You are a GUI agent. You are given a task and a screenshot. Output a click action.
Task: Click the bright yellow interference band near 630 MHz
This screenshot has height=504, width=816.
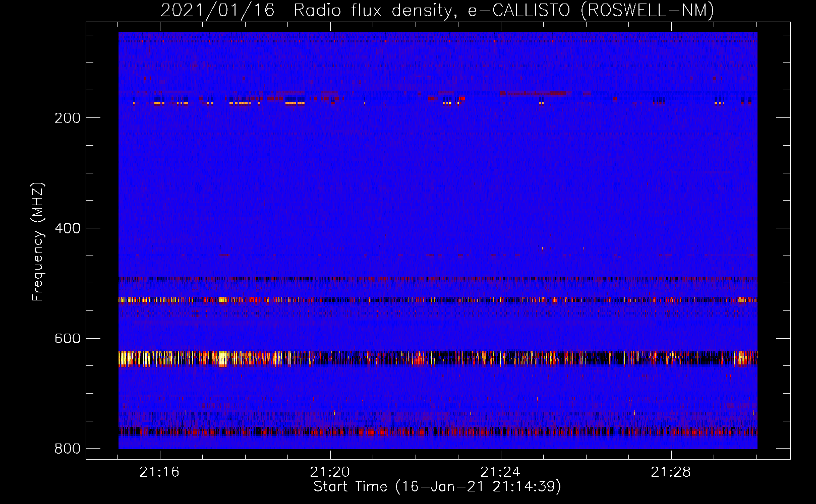438,358
